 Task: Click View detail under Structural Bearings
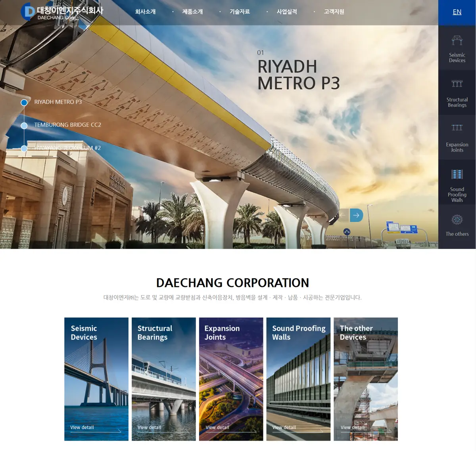click(x=150, y=427)
